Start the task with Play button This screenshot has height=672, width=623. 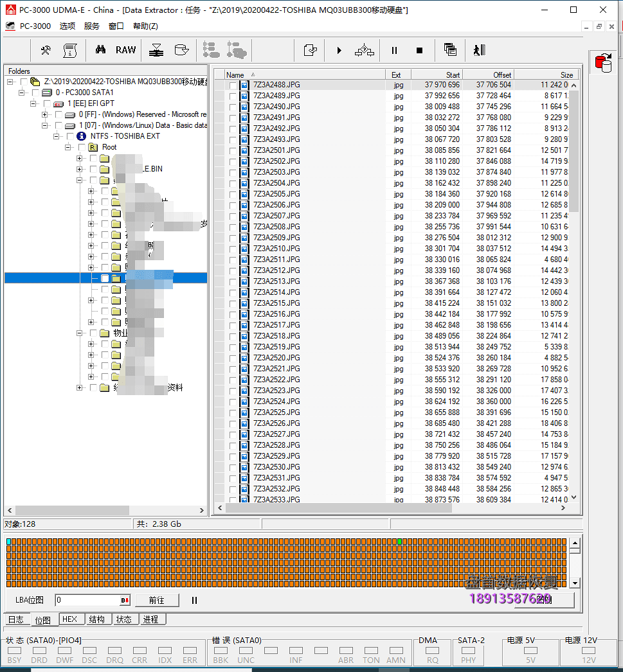tap(339, 51)
